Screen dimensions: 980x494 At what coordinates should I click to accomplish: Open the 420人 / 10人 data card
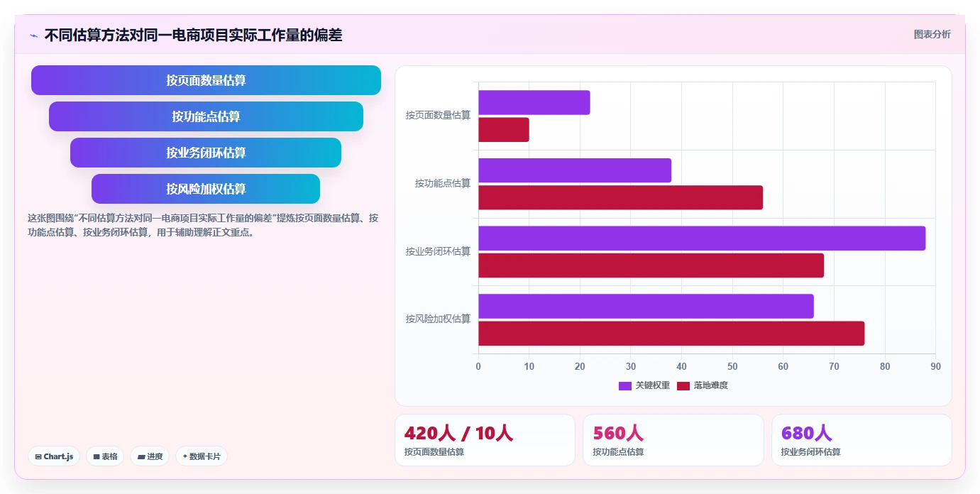(x=485, y=440)
